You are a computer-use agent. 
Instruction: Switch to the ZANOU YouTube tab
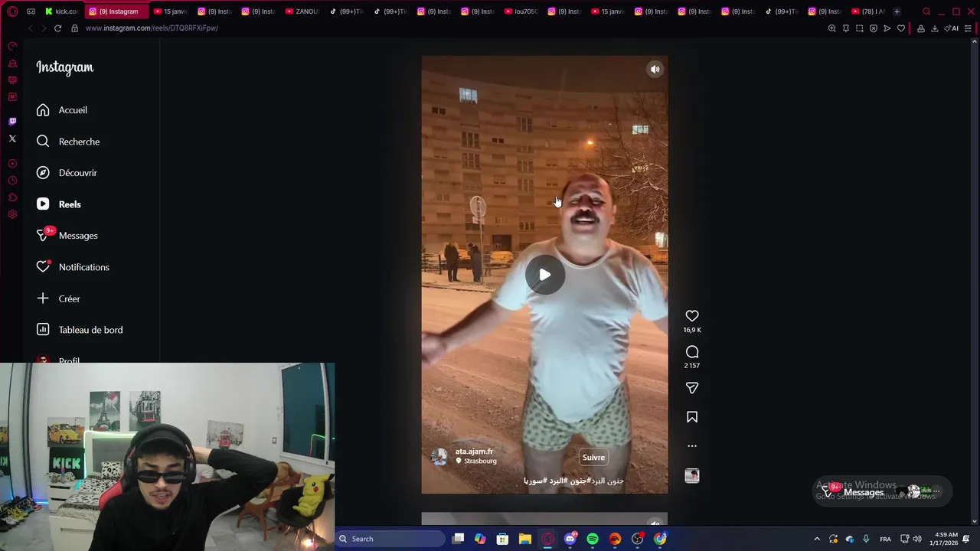pyautogui.click(x=302, y=11)
